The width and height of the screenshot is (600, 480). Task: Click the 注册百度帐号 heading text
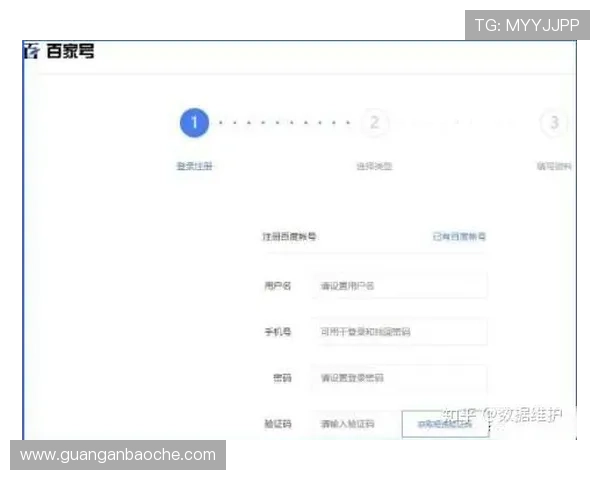(289, 237)
